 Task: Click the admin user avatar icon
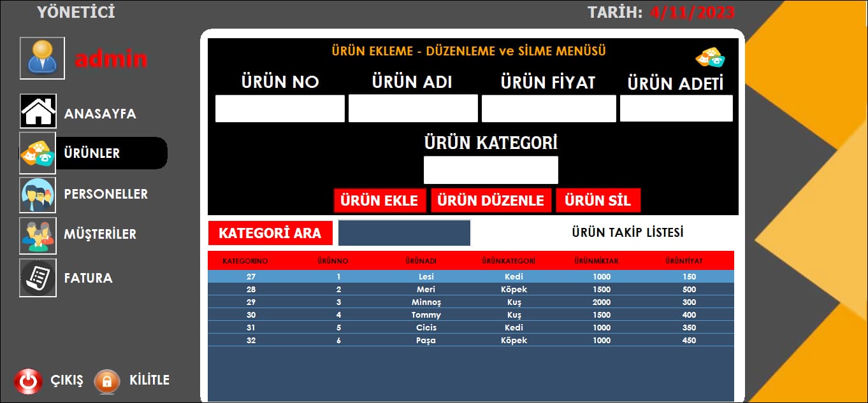42,59
